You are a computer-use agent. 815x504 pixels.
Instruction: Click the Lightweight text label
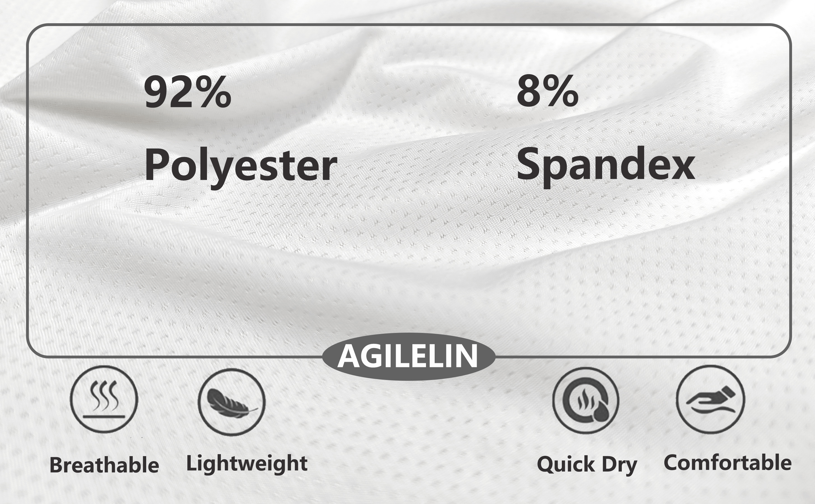[x=247, y=464]
